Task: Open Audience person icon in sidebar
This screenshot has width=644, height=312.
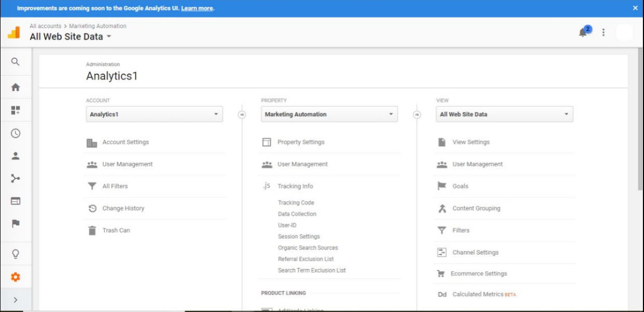Action: [16, 155]
